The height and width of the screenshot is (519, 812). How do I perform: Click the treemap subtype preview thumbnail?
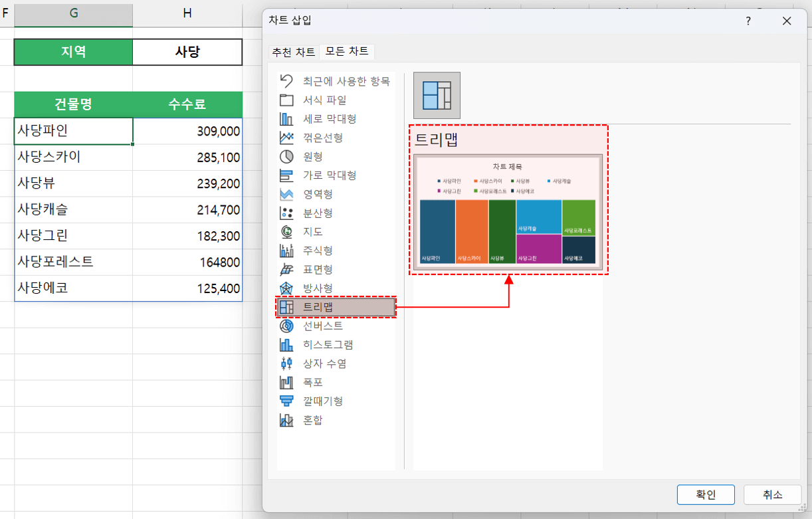pos(437,94)
